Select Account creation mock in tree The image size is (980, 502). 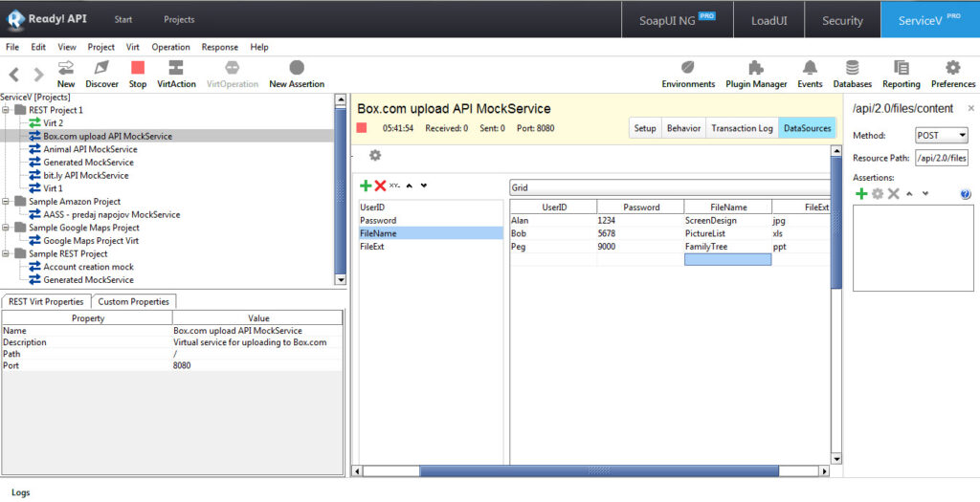tap(88, 267)
